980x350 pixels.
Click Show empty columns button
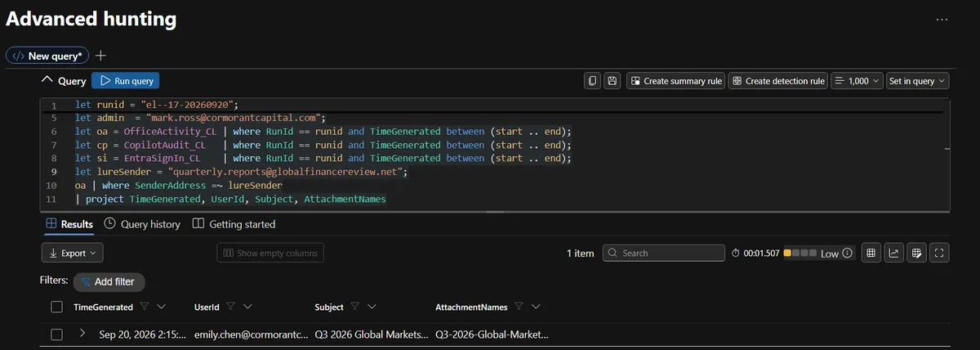point(270,254)
